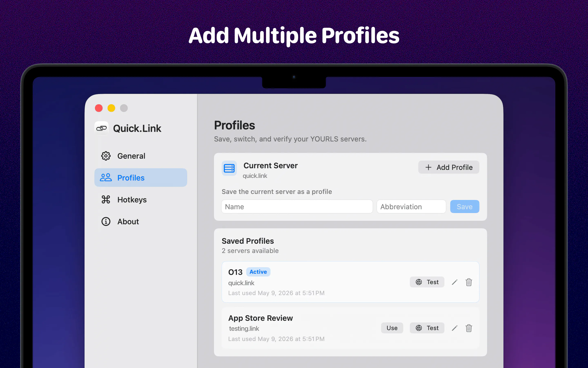Image resolution: width=588 pixels, height=368 pixels.
Task: Delete App Store Review profile trash icon
Action: point(469,328)
